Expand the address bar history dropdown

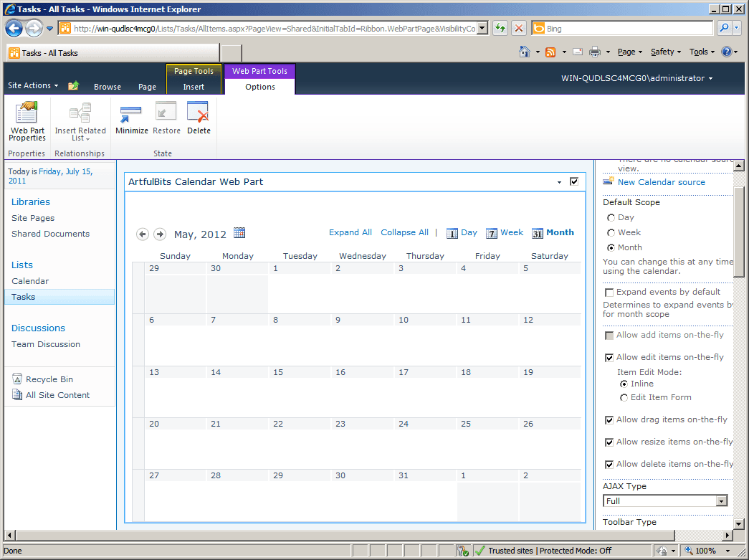[x=482, y=28]
